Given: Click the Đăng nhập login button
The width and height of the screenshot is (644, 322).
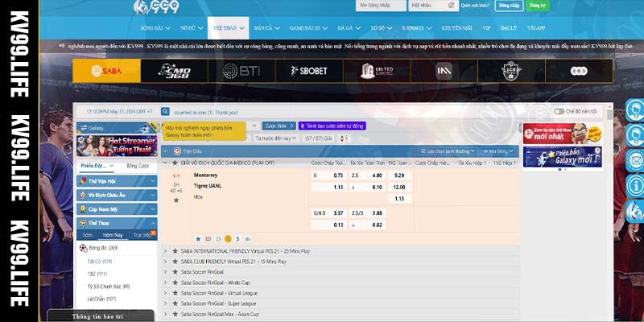Looking at the screenshot, I should [509, 6].
